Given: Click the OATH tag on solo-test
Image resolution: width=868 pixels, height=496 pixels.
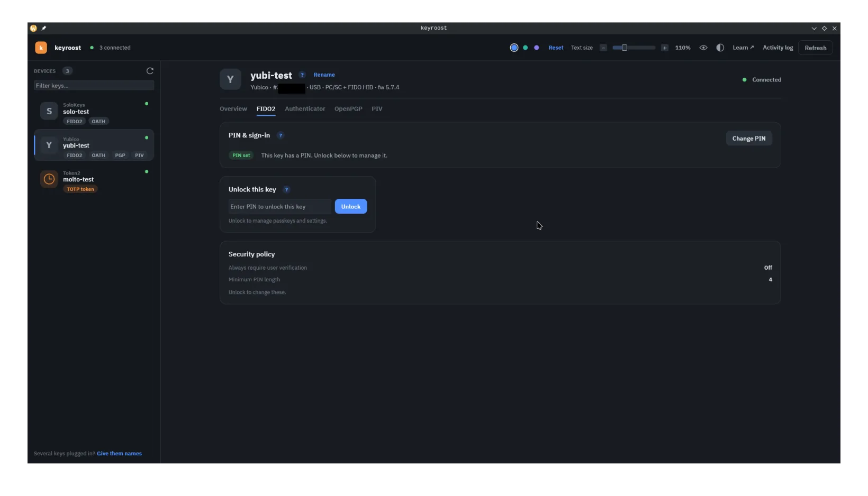Looking at the screenshot, I should [x=98, y=122].
